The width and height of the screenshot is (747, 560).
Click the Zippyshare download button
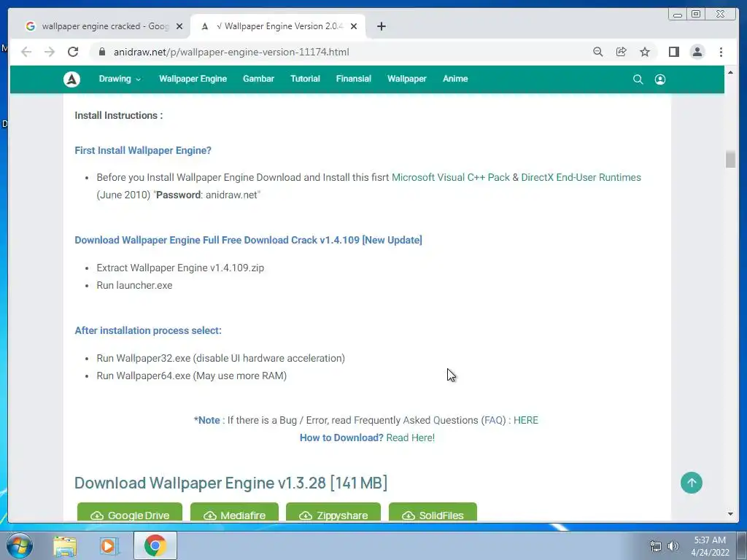[333, 513]
